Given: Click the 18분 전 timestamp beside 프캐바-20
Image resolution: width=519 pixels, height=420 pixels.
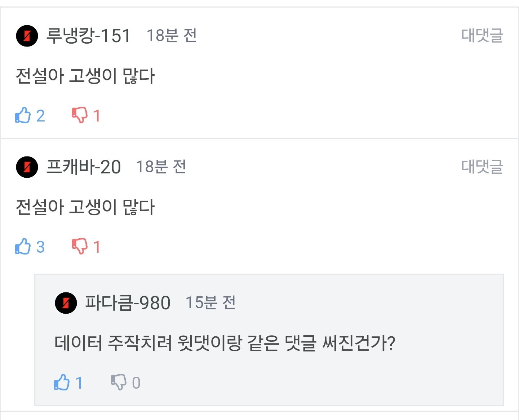Looking at the screenshot, I should click(x=161, y=167).
